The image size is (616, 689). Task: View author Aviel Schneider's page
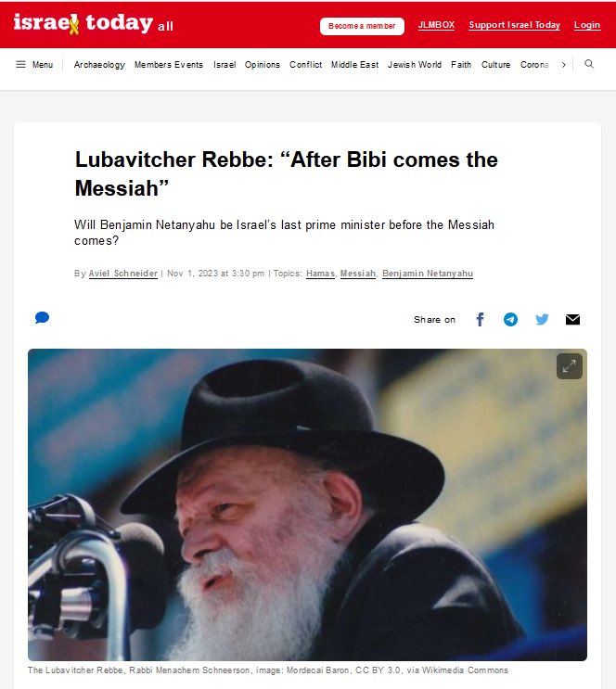tap(123, 274)
